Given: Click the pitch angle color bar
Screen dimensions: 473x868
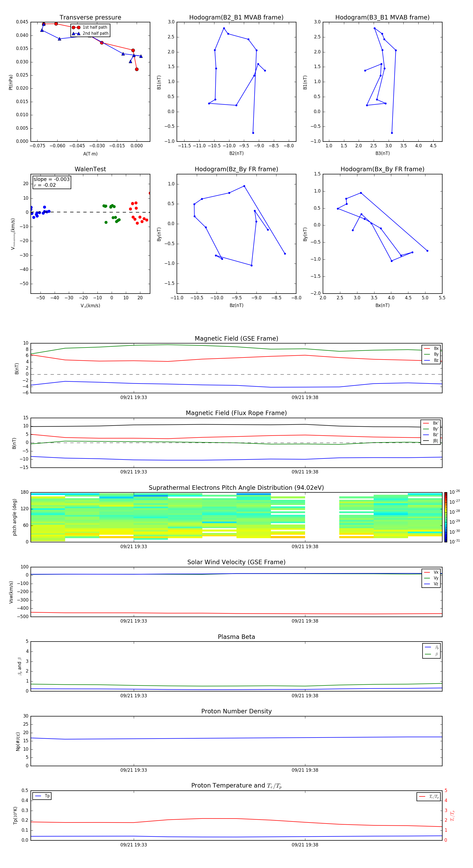Looking at the screenshot, I should pyautogui.click(x=446, y=517).
